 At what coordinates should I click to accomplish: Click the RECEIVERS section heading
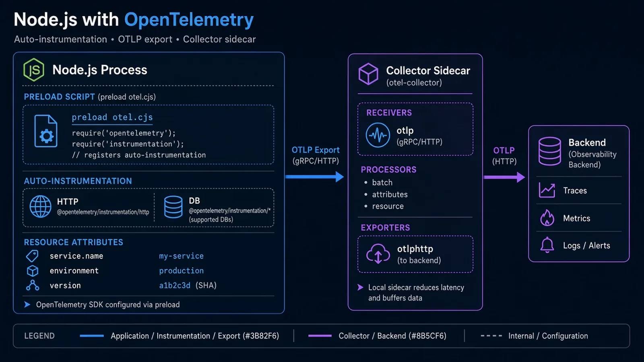[389, 113]
